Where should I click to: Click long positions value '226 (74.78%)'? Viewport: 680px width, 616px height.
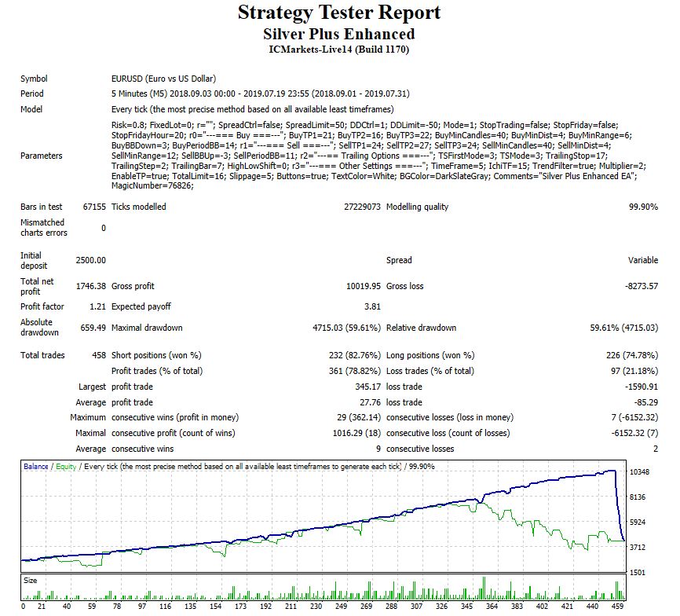pos(632,355)
